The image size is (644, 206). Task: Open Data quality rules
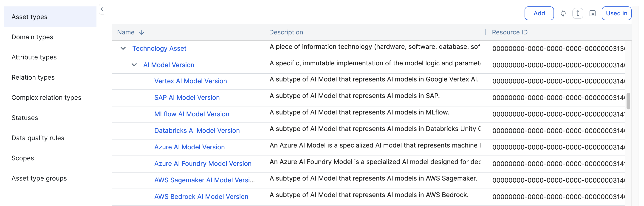click(38, 138)
